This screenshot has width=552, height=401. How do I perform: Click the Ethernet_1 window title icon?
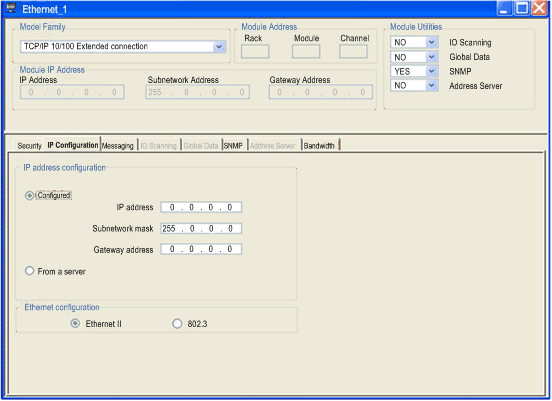11,8
